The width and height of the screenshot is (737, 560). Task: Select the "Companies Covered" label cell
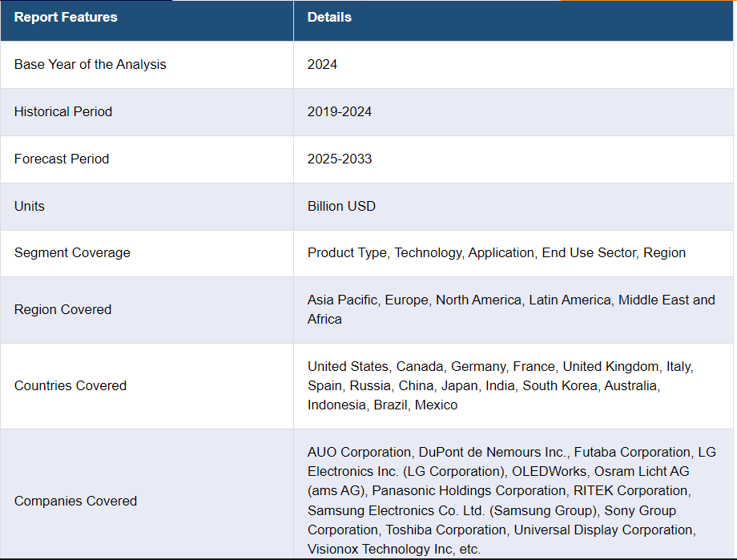75,501
